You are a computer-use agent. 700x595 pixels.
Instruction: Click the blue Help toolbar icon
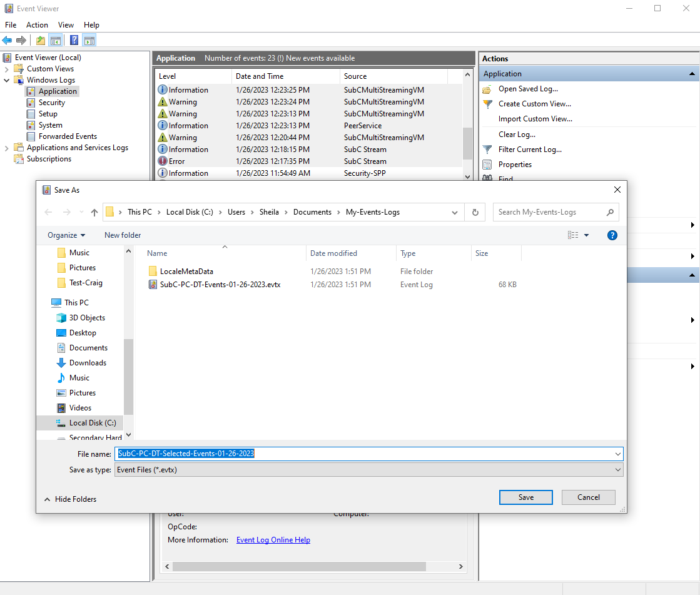74,41
